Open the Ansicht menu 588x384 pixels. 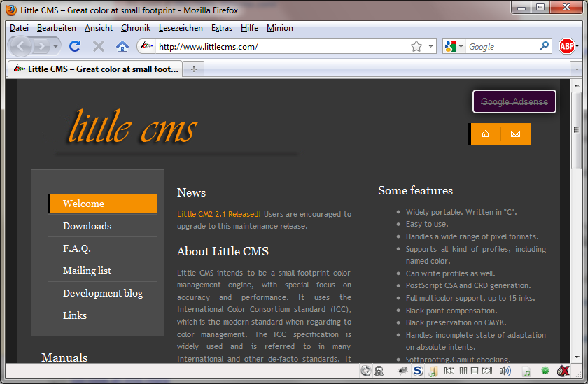coord(99,28)
